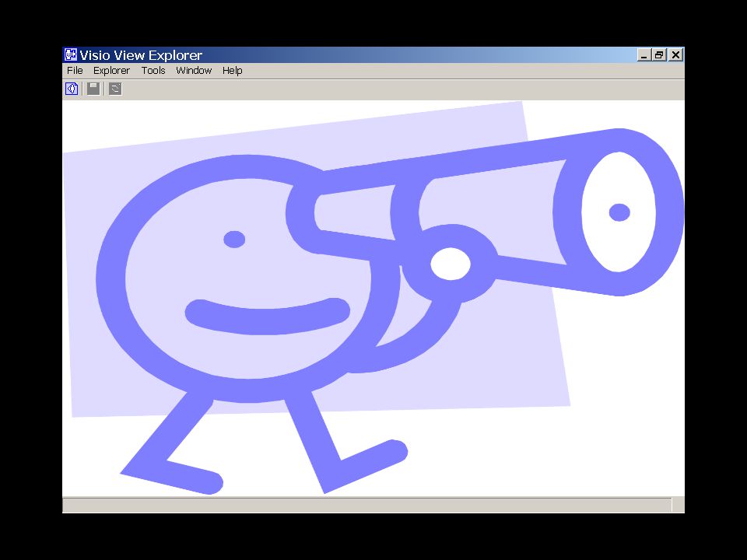Open the Help menu
Image resolution: width=747 pixels, height=560 pixels.
(233, 71)
